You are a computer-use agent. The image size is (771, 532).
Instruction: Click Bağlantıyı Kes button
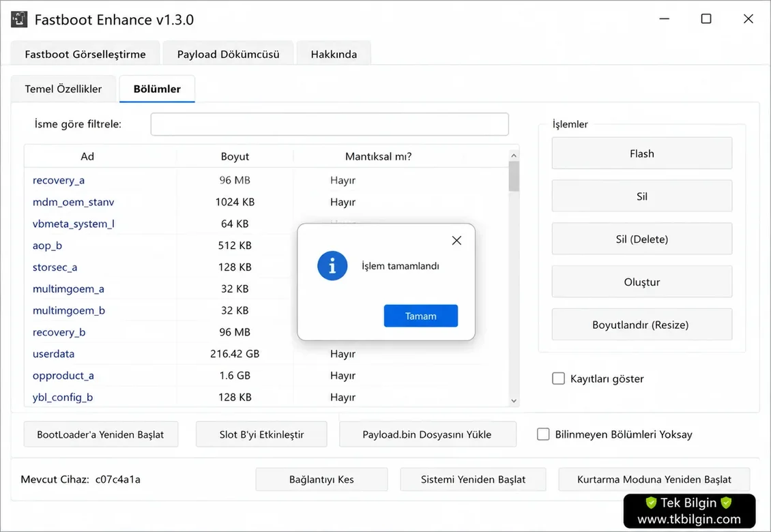[321, 479]
